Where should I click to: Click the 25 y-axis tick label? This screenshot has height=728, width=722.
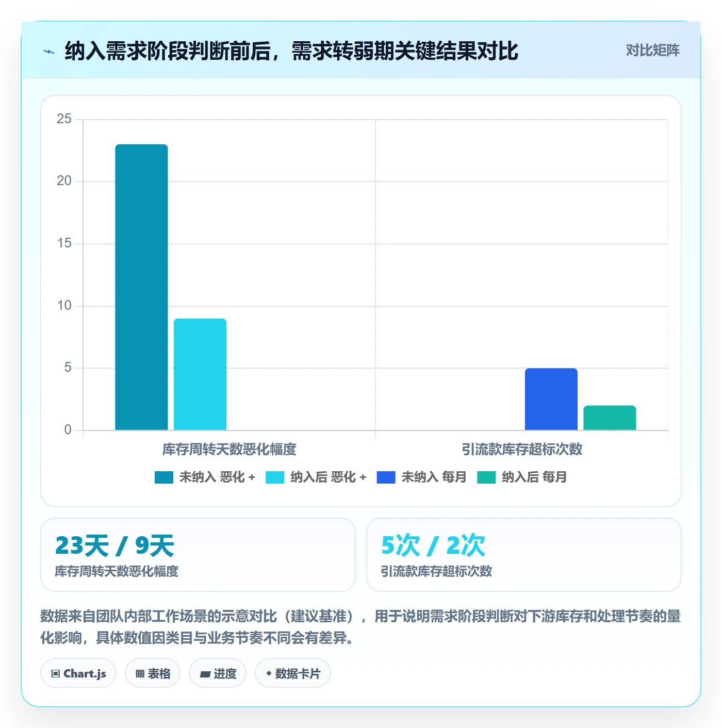64,119
